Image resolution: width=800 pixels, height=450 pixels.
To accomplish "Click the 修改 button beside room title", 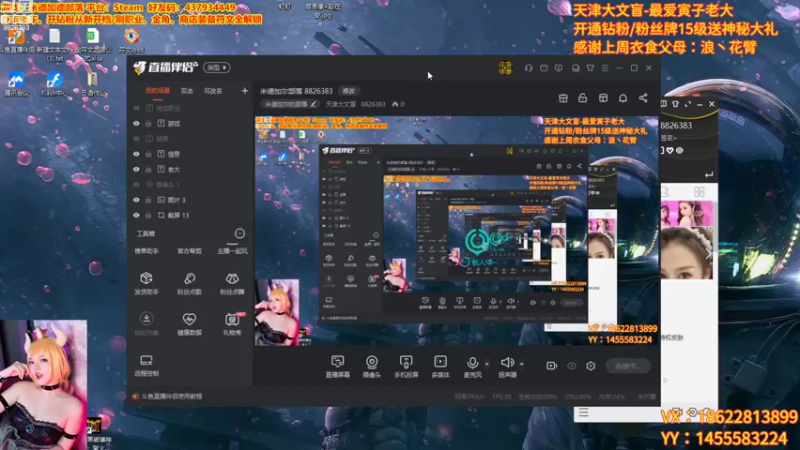I will pyautogui.click(x=349, y=91).
